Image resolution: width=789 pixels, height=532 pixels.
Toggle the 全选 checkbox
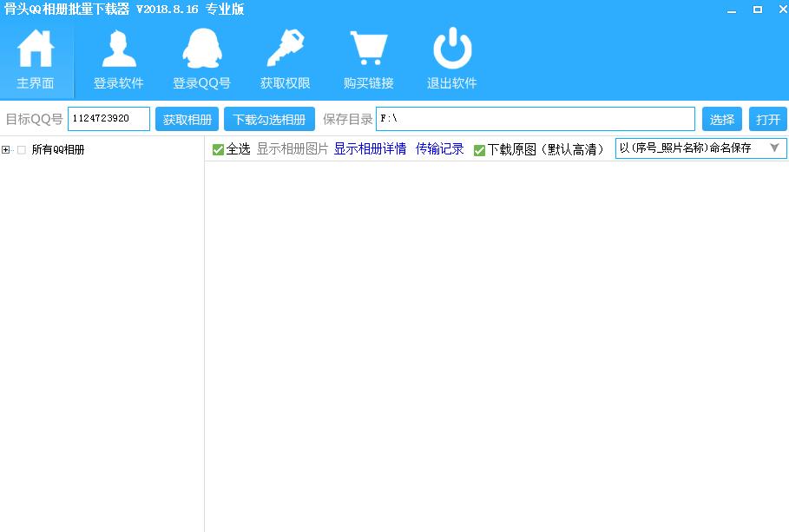[218, 149]
